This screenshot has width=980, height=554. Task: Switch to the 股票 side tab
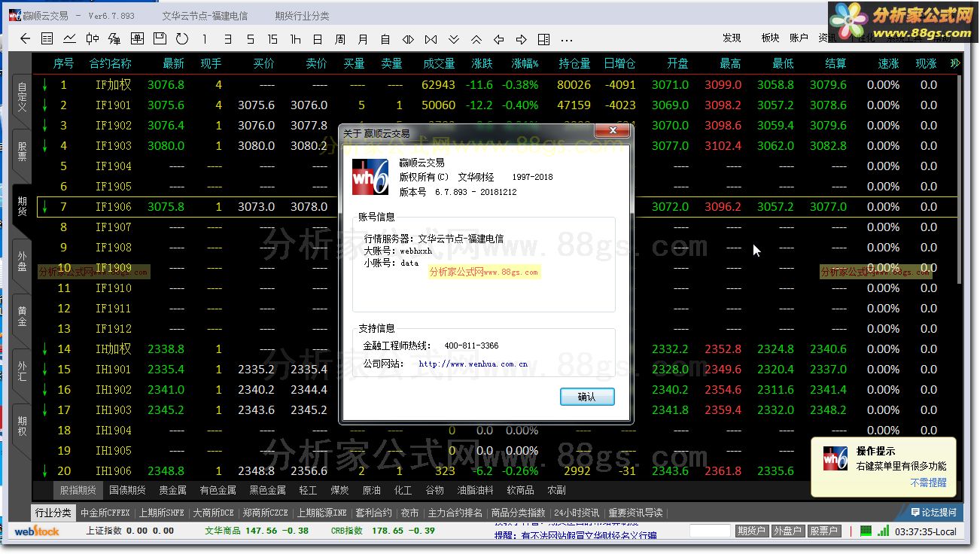coord(22,152)
